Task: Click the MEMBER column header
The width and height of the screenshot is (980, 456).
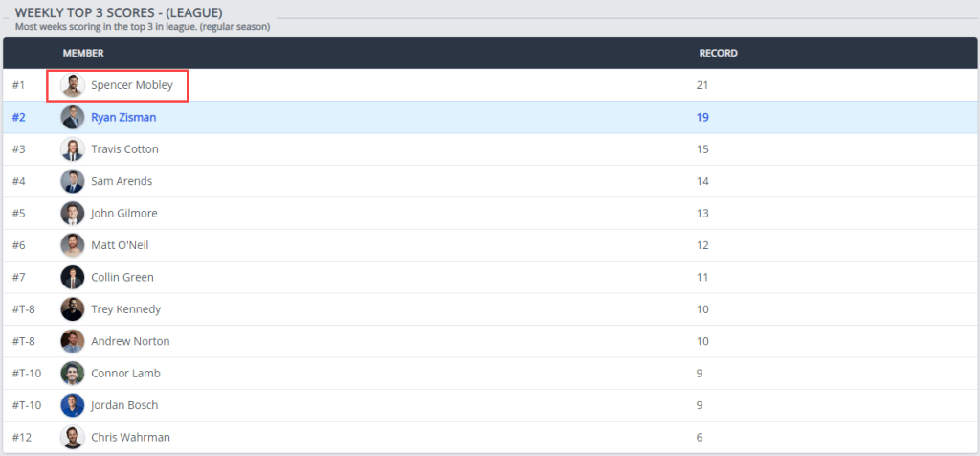Action: 83,54
